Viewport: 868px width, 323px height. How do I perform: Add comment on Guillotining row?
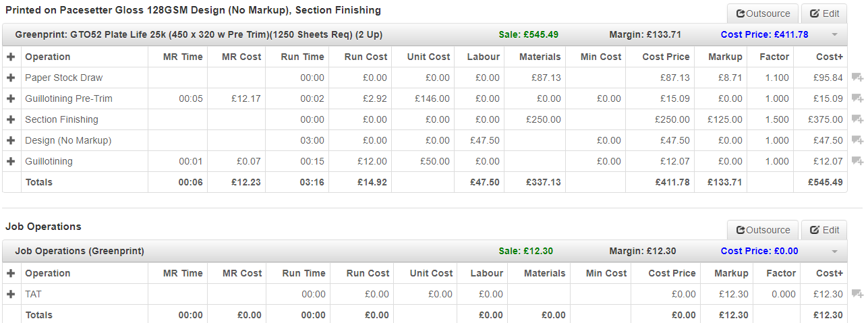point(857,162)
